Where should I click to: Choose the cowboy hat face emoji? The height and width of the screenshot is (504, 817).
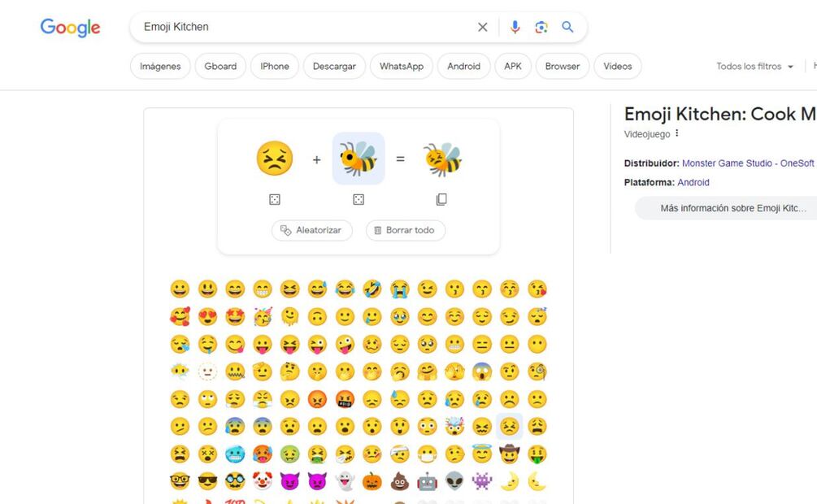coord(510,454)
